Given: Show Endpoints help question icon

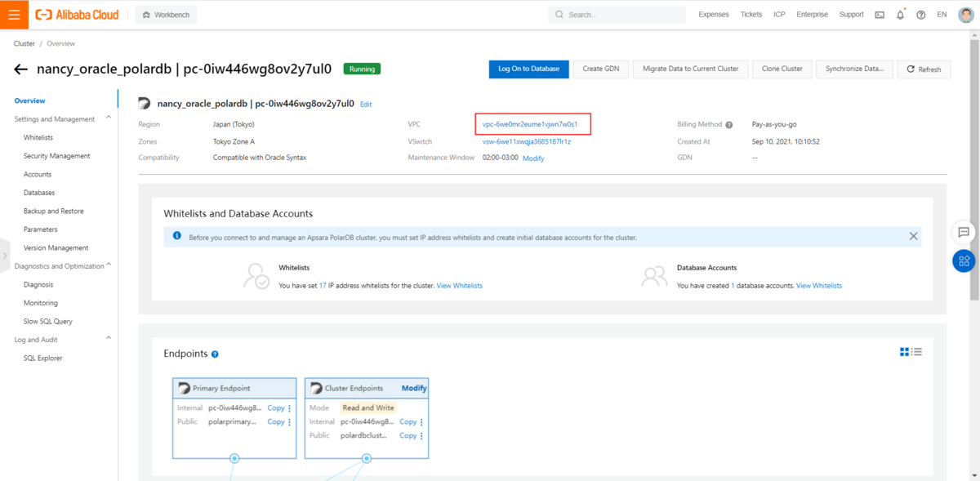Looking at the screenshot, I should 215,354.
